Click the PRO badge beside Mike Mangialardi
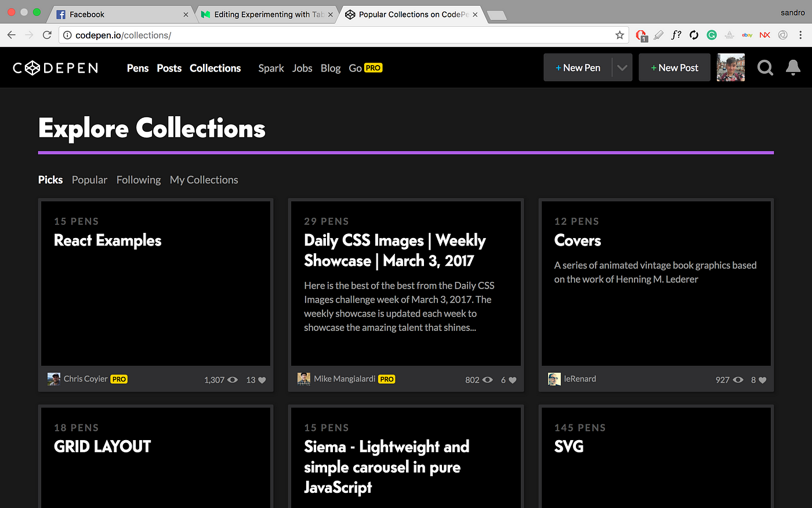This screenshot has width=812, height=508. tap(387, 379)
